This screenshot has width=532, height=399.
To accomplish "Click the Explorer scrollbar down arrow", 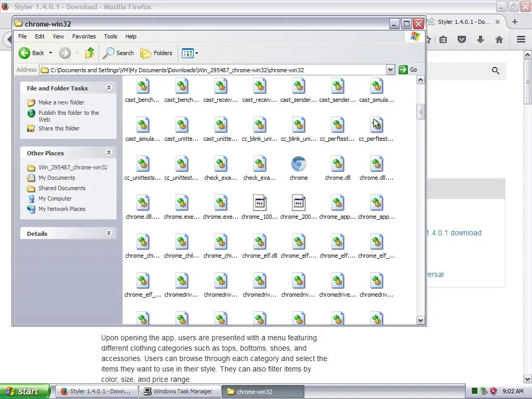I will pyautogui.click(x=421, y=320).
